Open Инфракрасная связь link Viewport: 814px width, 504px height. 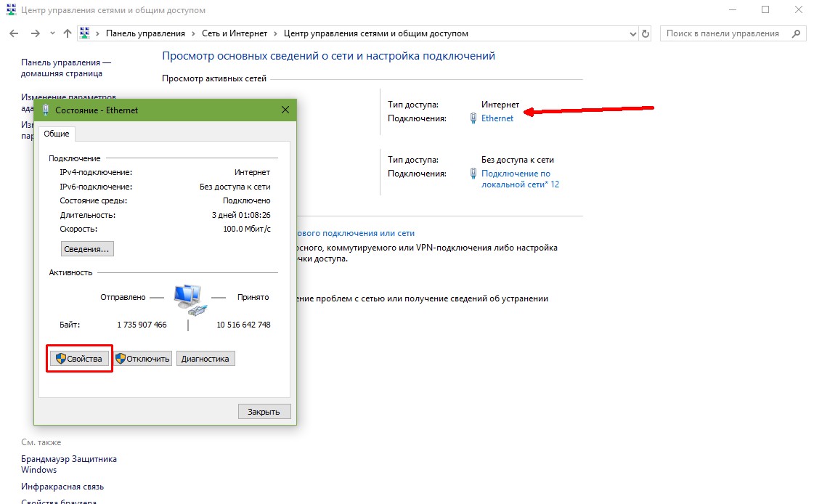click(62, 487)
